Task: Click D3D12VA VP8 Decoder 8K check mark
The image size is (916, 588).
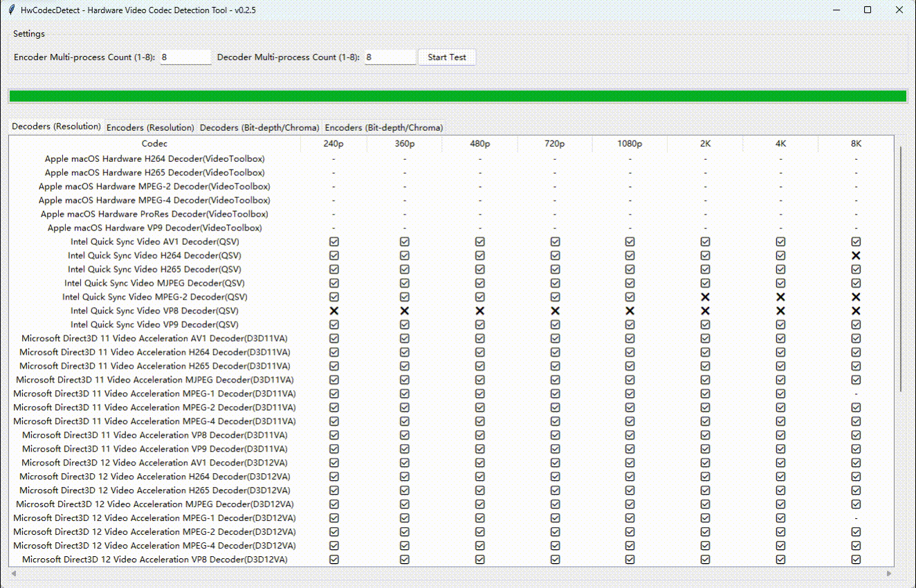Action: click(856, 560)
